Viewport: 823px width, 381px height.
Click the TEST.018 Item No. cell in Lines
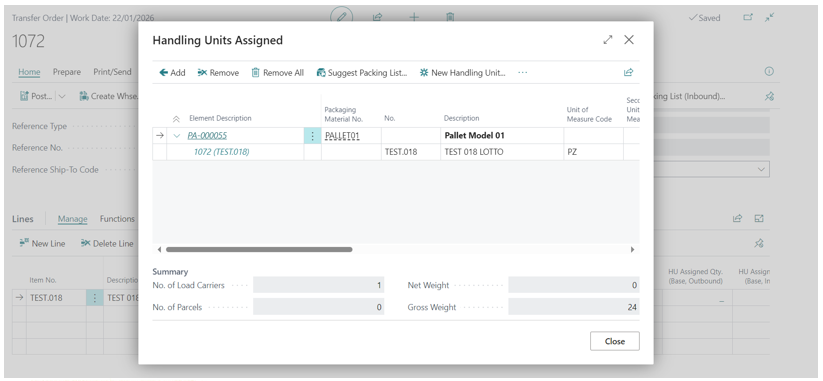(57, 298)
